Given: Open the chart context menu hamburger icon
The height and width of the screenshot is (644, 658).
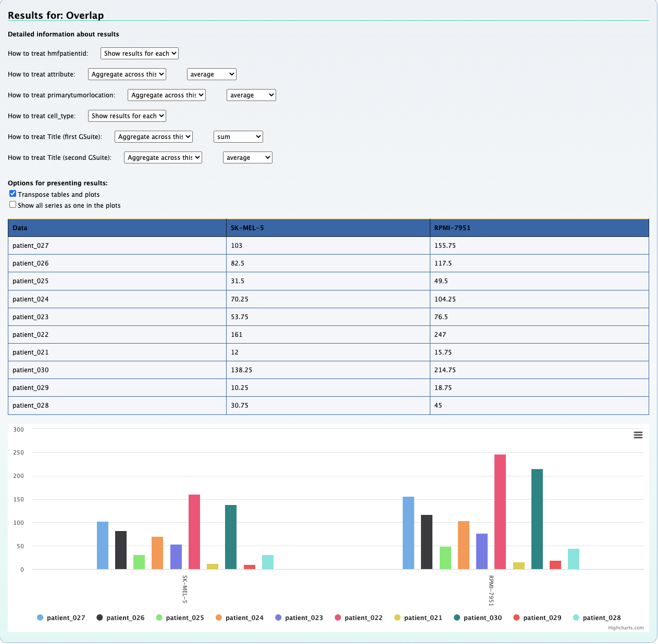Looking at the screenshot, I should point(638,435).
